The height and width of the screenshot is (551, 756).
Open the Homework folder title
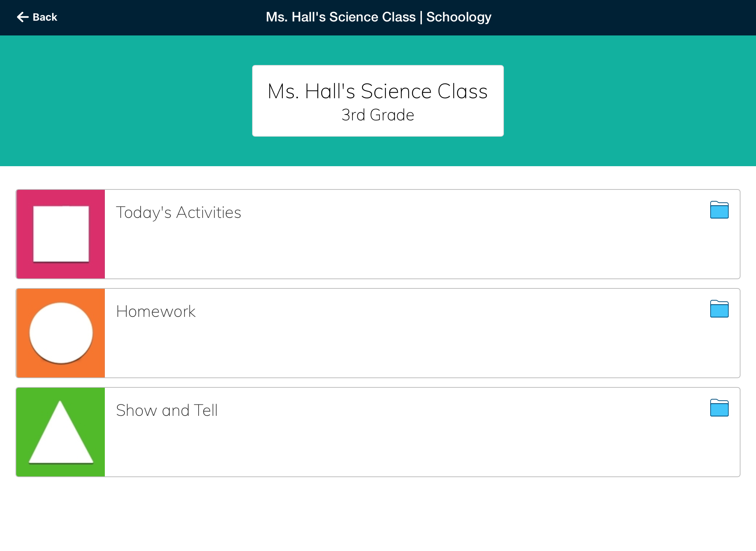coord(155,312)
